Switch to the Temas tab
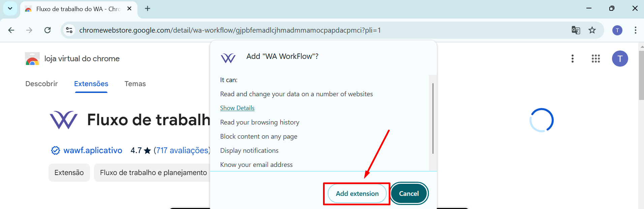 point(135,84)
